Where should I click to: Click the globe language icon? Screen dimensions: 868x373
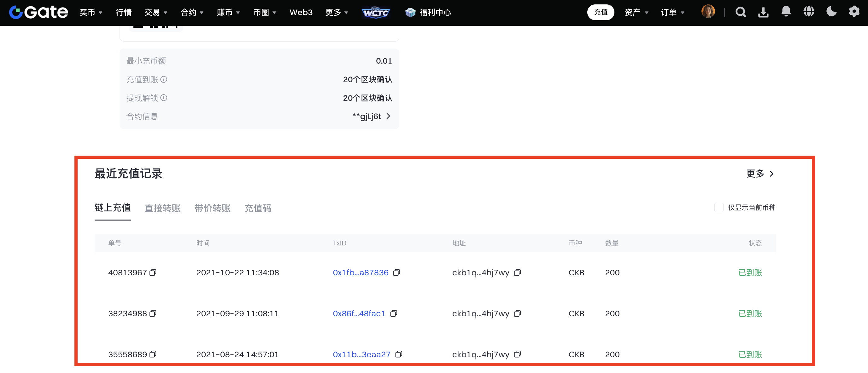(x=808, y=12)
